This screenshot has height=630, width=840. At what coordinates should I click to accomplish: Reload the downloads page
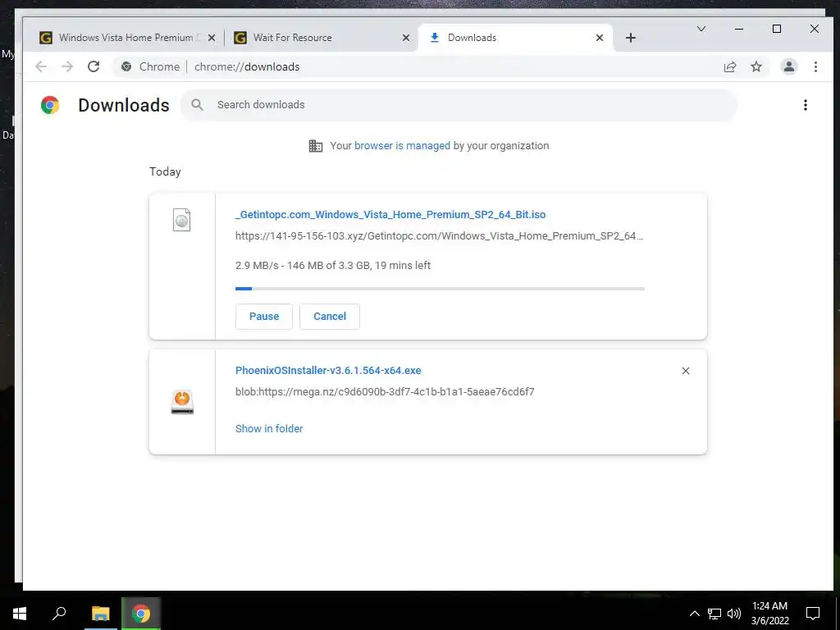point(94,66)
